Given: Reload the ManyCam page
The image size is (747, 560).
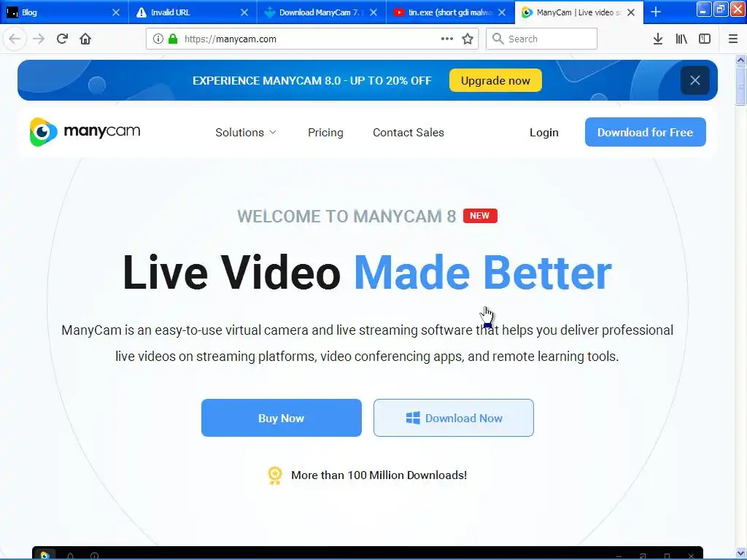Looking at the screenshot, I should click(62, 39).
